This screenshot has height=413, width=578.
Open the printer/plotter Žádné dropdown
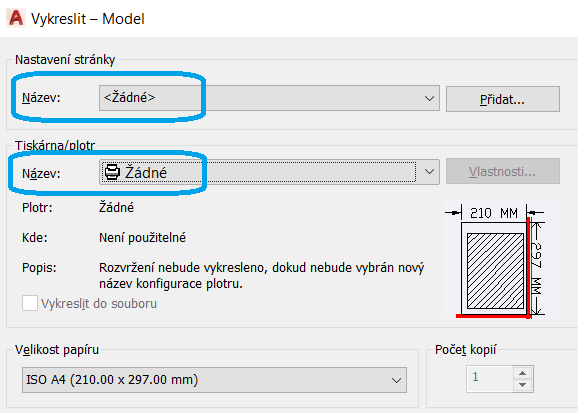(269, 172)
